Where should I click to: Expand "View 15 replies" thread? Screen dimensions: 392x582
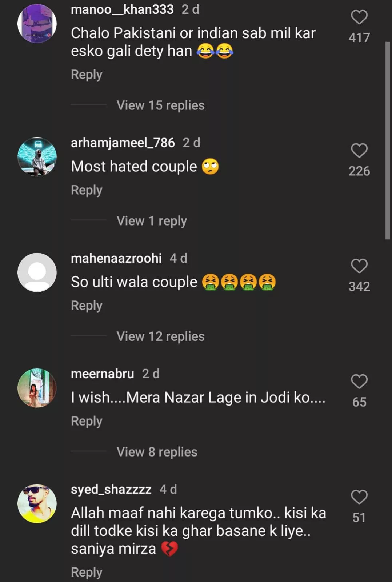pos(160,105)
